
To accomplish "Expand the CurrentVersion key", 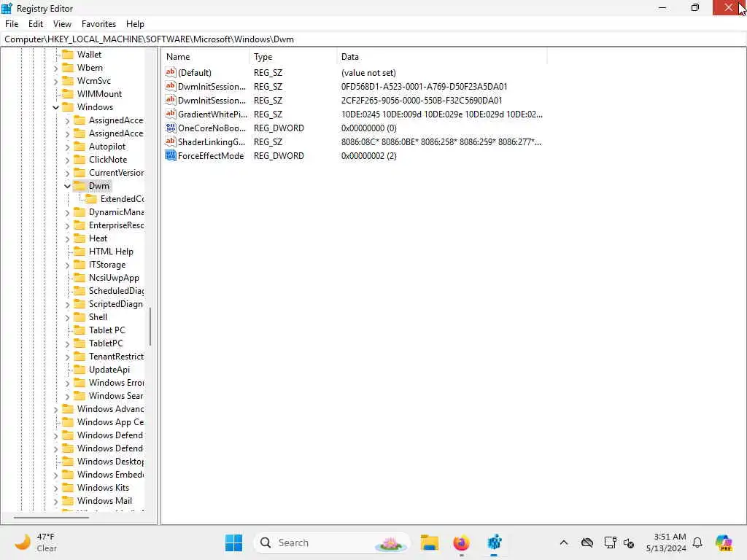I will coord(67,173).
